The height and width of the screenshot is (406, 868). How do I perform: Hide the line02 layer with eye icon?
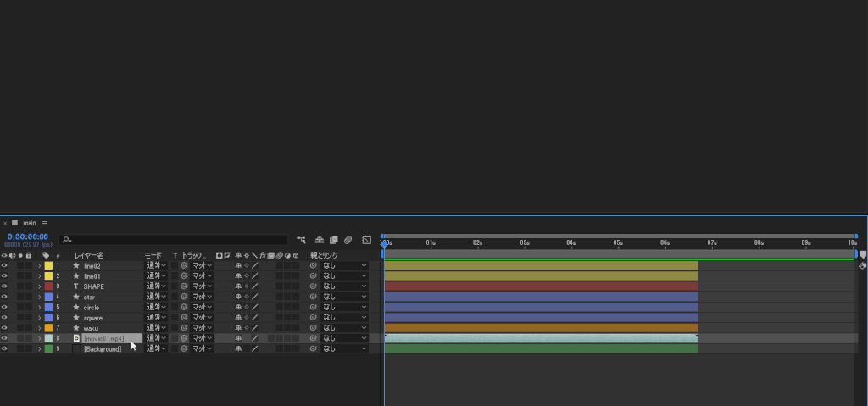pos(4,266)
